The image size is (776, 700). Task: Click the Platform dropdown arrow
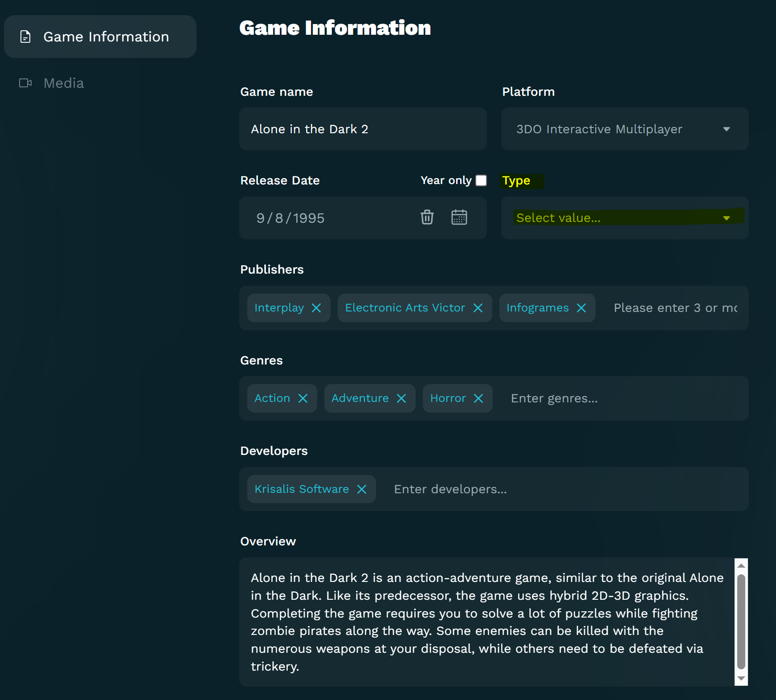[727, 129]
